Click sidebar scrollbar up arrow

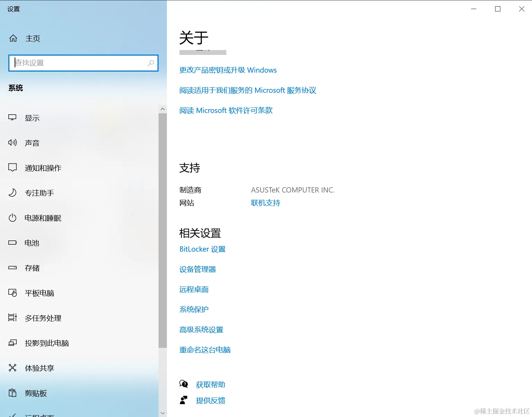tap(163, 109)
